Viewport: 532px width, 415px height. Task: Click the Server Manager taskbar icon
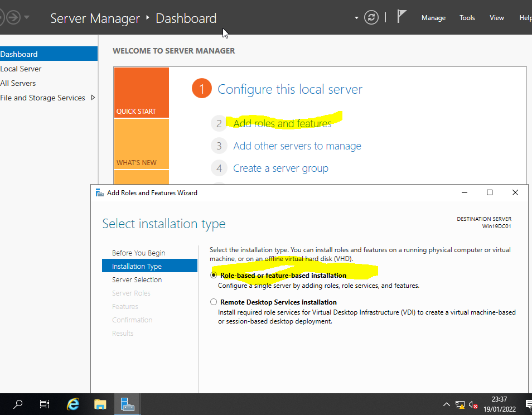tap(127, 404)
